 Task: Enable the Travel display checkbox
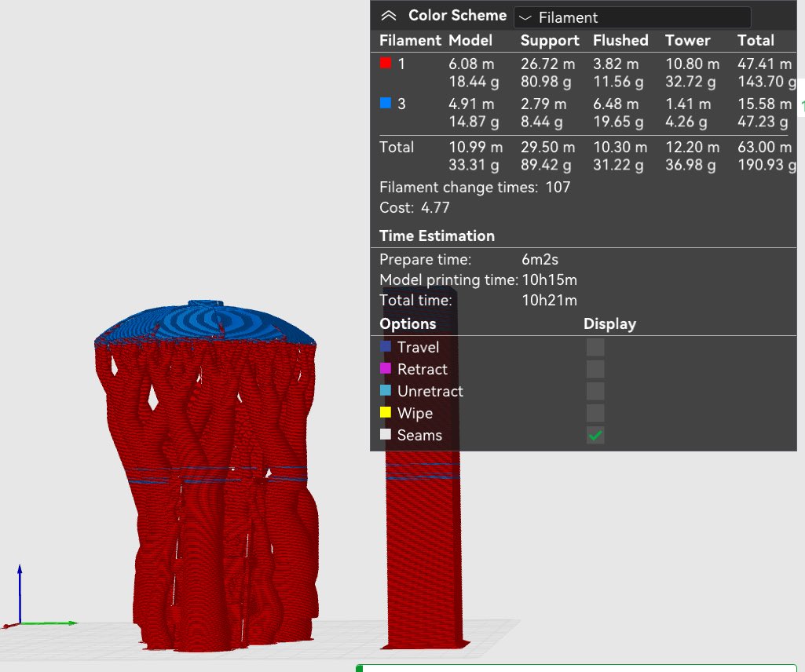pyautogui.click(x=595, y=346)
